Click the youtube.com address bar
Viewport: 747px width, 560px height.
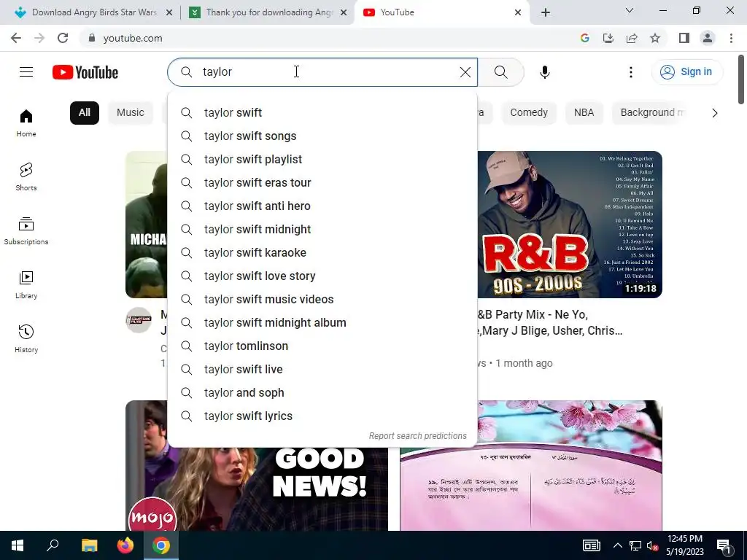(329, 38)
